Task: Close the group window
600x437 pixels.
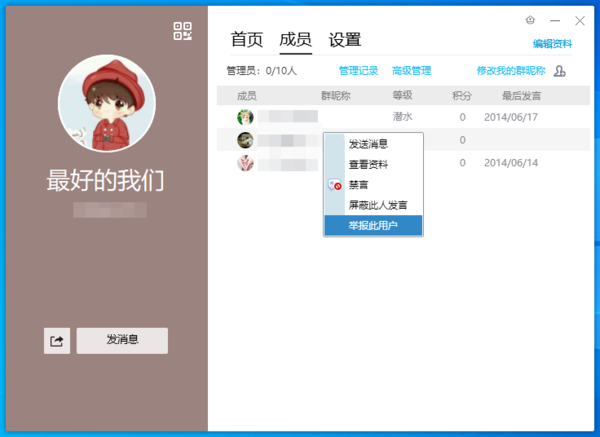Action: [x=580, y=21]
